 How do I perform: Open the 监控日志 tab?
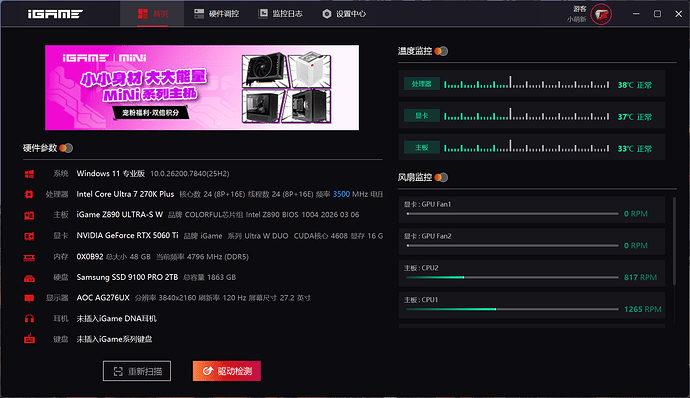coord(280,14)
